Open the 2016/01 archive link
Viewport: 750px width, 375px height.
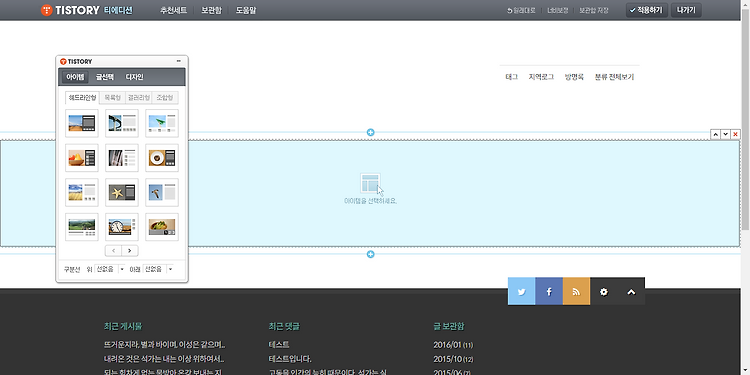pos(453,345)
